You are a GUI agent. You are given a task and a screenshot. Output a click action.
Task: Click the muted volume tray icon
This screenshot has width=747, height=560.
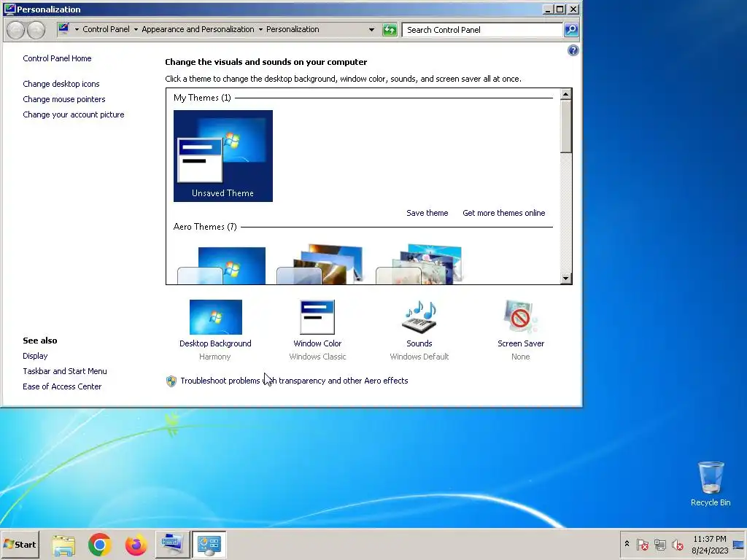pyautogui.click(x=677, y=544)
